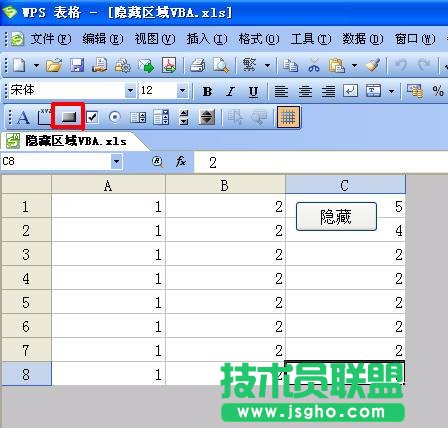Screen dimensions: 448x428
Task: Select column A header
Action: click(108, 185)
